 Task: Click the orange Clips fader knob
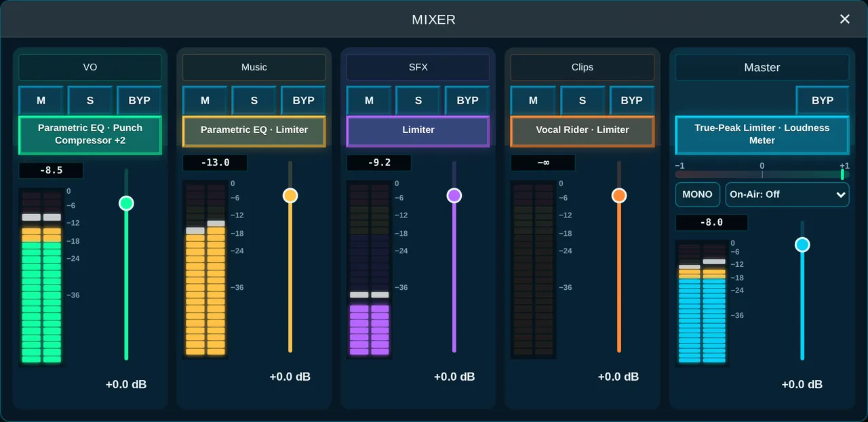[x=618, y=196]
